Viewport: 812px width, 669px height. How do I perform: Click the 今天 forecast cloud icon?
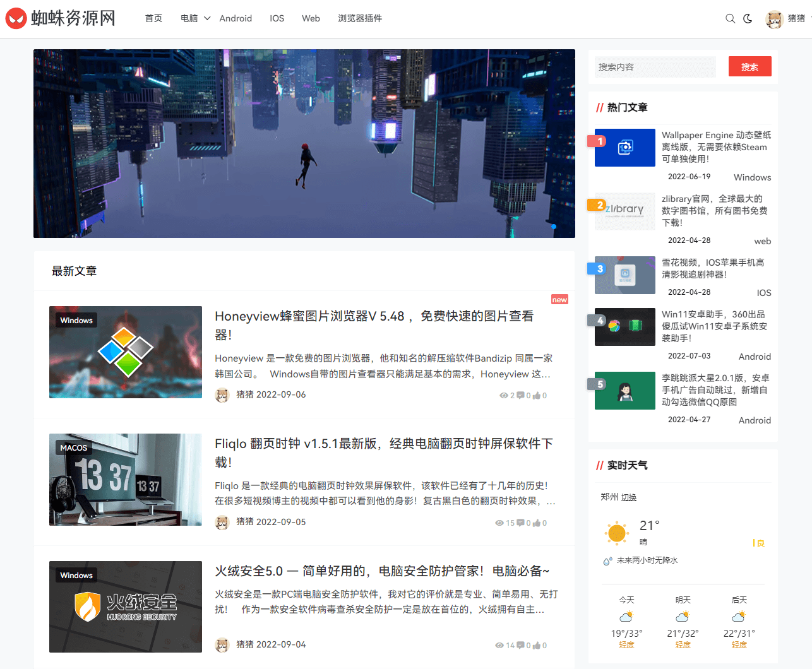(626, 617)
